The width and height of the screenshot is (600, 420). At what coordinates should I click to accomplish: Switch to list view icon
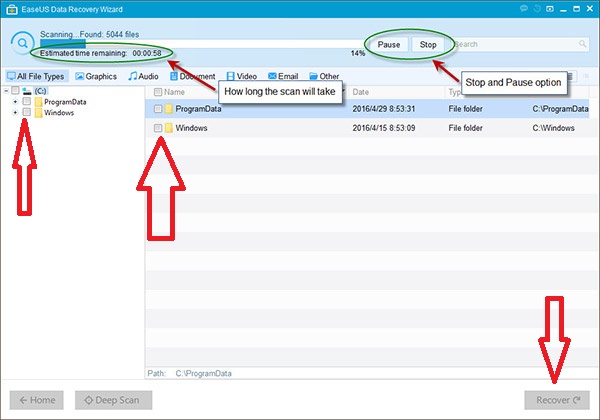[x=571, y=76]
